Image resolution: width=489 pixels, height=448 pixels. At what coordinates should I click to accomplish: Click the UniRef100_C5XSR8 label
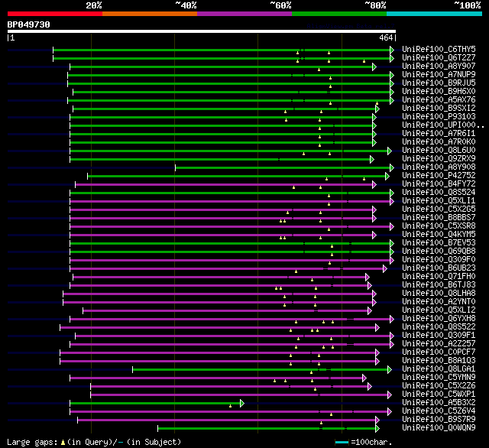439,226
